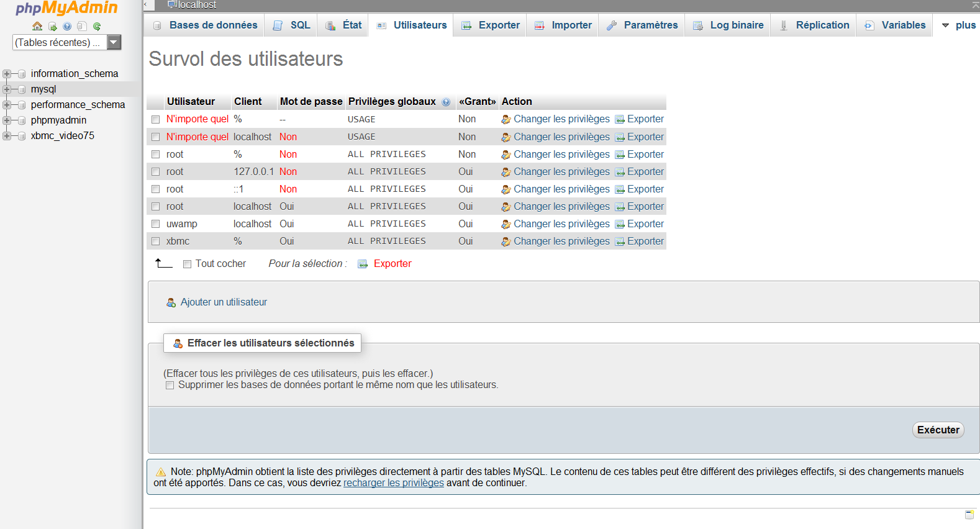The width and height of the screenshot is (980, 529).
Task: Click the information_schema database cylinder icon
Action: point(22,74)
